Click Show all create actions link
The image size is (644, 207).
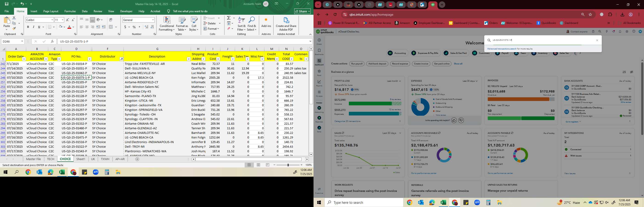click(458, 64)
